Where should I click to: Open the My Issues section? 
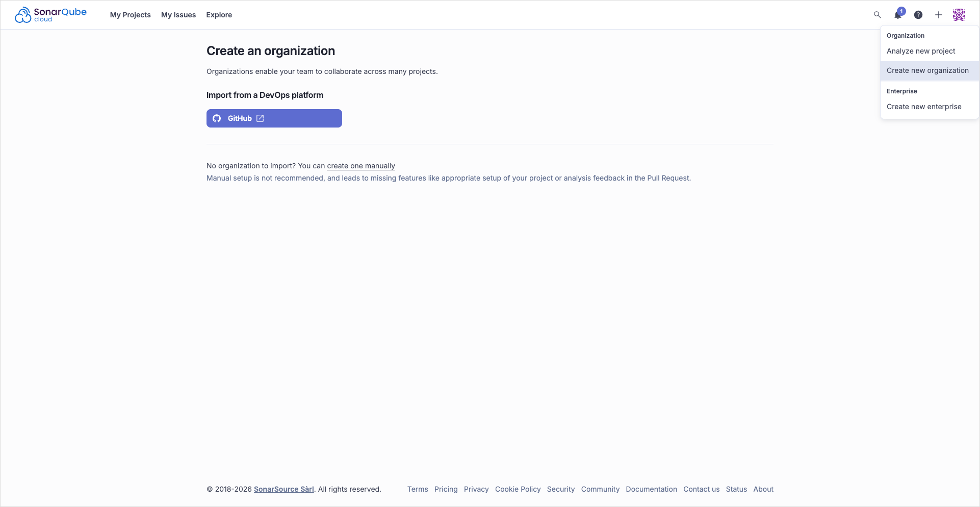178,15
